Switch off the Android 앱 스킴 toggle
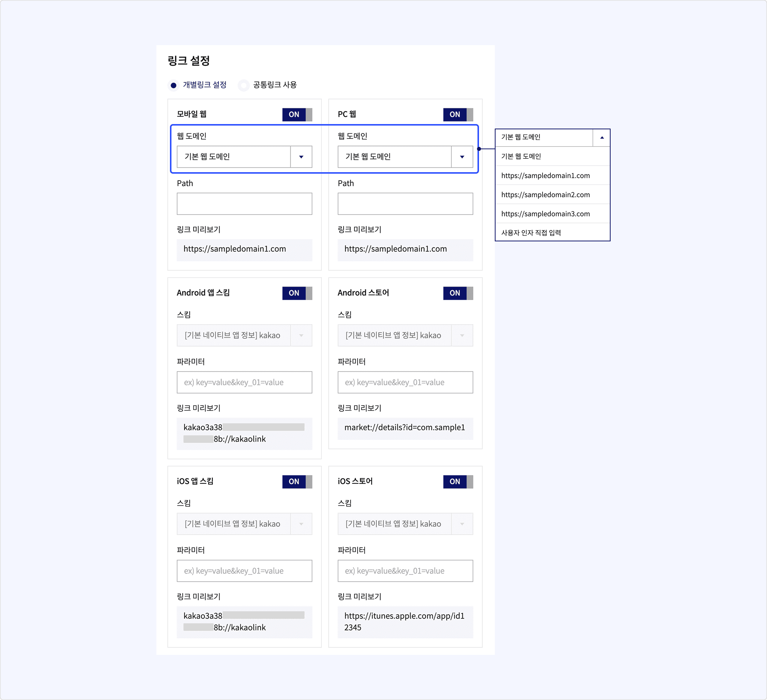Viewport: 767px width, 700px height. click(x=297, y=293)
